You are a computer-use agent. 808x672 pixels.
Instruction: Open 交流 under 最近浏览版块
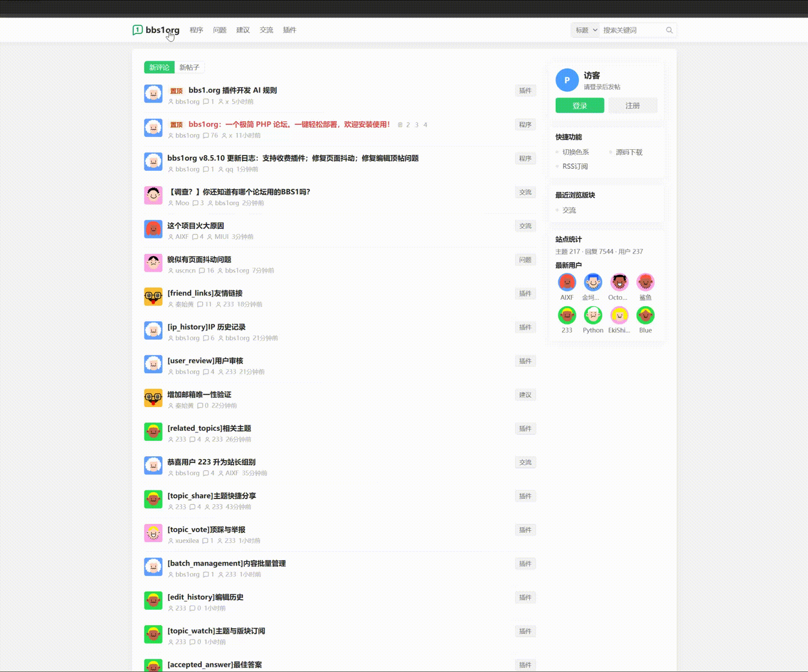(569, 210)
